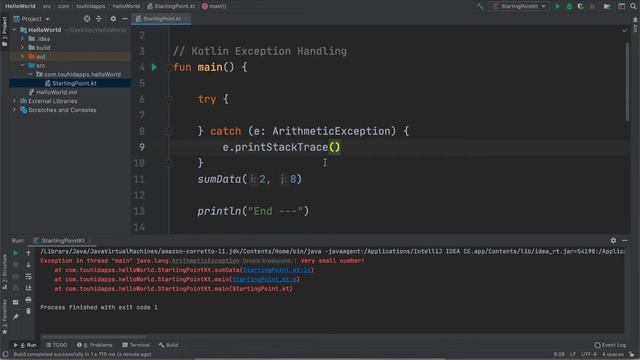The width and height of the screenshot is (640, 360).
Task: Open the Event Log button
Action: tap(610, 345)
